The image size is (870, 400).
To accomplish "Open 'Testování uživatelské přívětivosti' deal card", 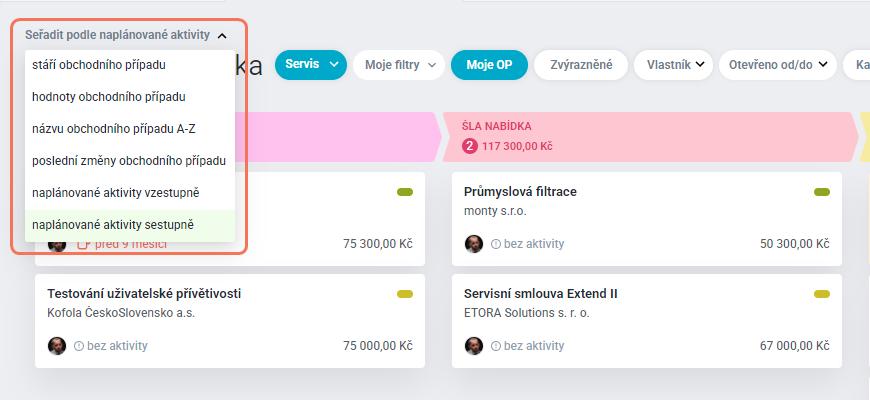I will point(230,321).
